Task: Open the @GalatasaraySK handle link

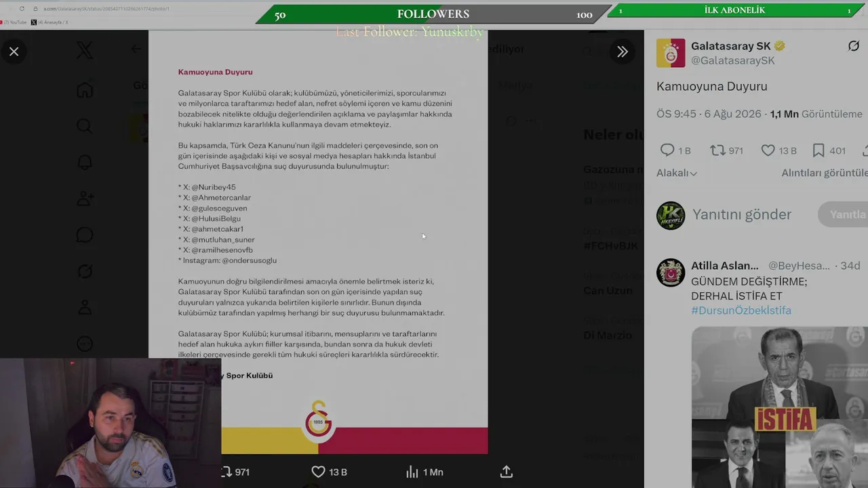Action: [x=733, y=60]
